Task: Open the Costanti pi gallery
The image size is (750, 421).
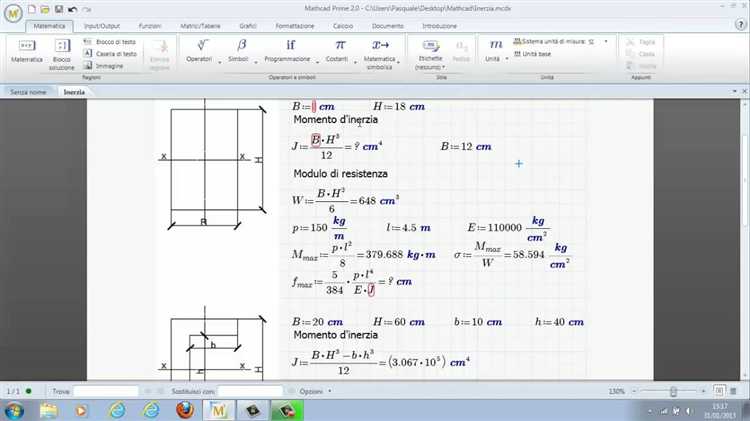Action: [340, 45]
